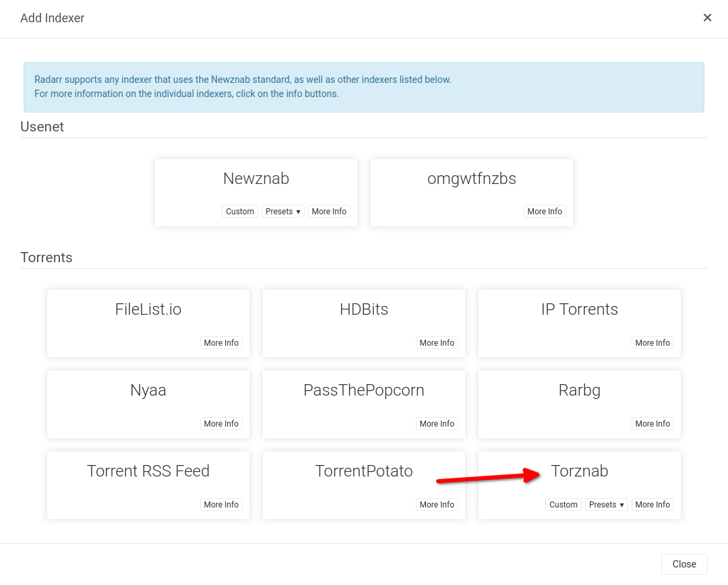Choose the HDBits indexer card

click(364, 324)
